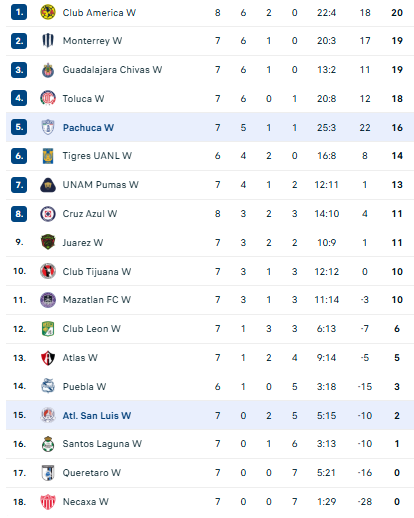The image size is (414, 518).
Task: Click the Mazatlan FC W team name
Action: click(x=97, y=300)
